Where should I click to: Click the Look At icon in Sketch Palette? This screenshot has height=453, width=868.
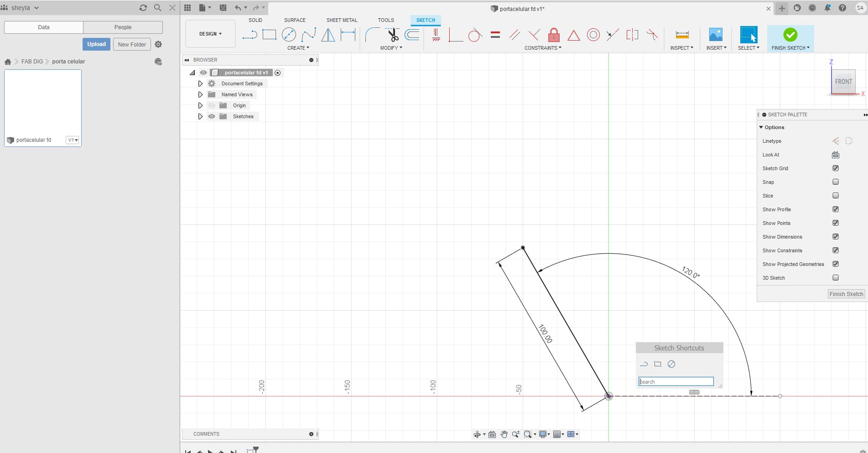coord(836,155)
